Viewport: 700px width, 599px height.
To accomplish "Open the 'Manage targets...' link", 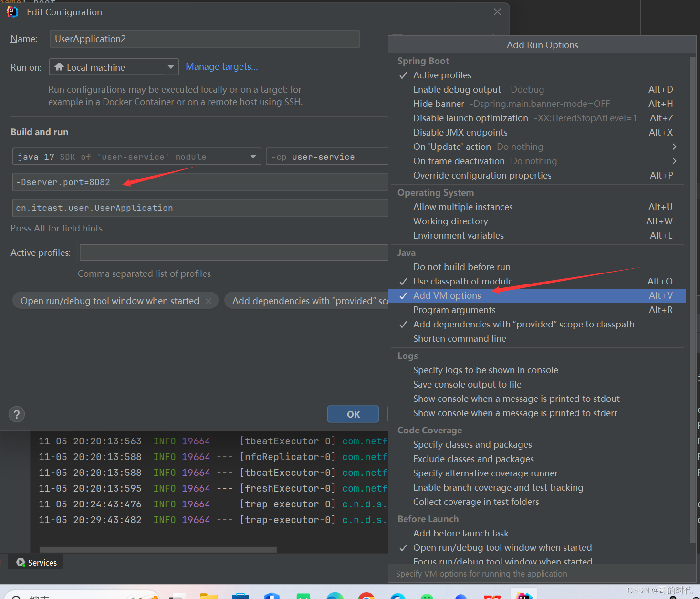I will tap(222, 66).
